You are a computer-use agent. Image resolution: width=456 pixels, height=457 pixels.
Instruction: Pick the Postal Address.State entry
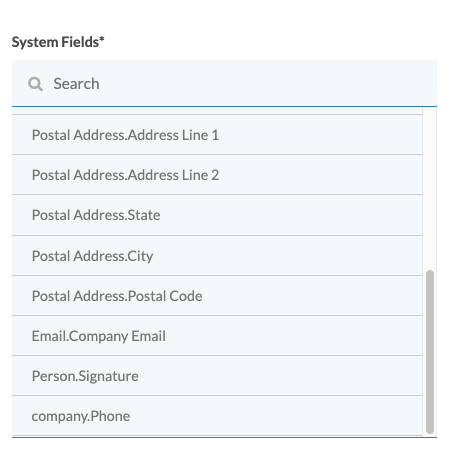pos(217,215)
